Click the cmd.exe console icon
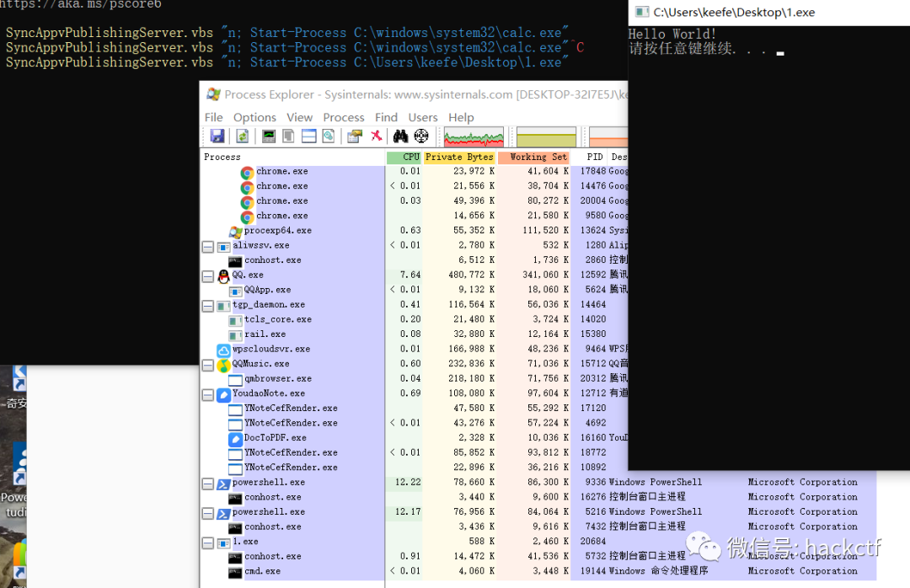910x588 pixels. (x=235, y=572)
